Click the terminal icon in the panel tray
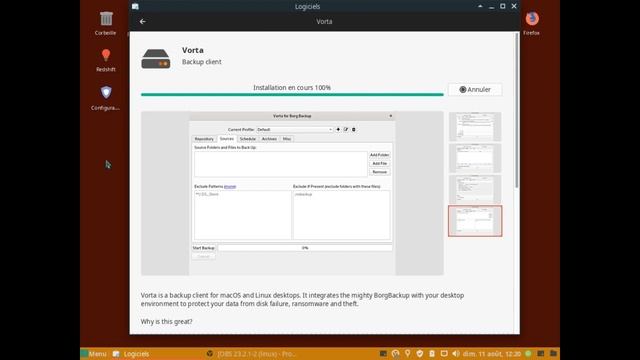Image resolution: width=640 pixels, height=360 pixels. 383,353
